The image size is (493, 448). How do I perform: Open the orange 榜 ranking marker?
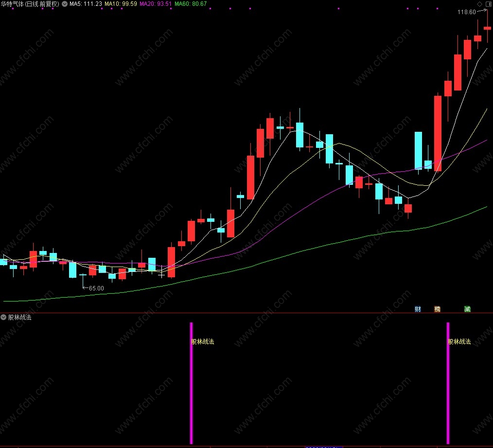pyautogui.click(x=437, y=309)
